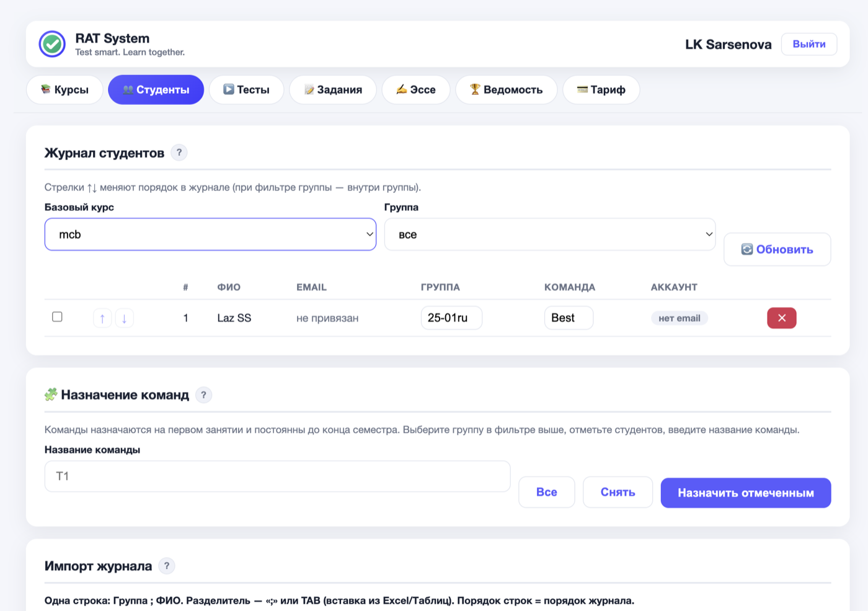This screenshot has width=868, height=611.
Task: Click the нет email account badge
Action: [x=680, y=318]
